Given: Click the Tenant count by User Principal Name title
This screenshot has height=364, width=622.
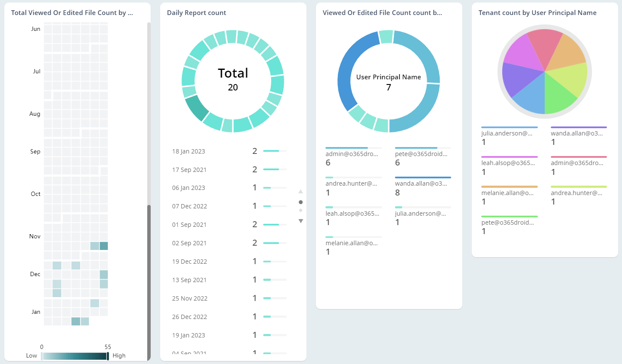Looking at the screenshot, I should pos(538,12).
